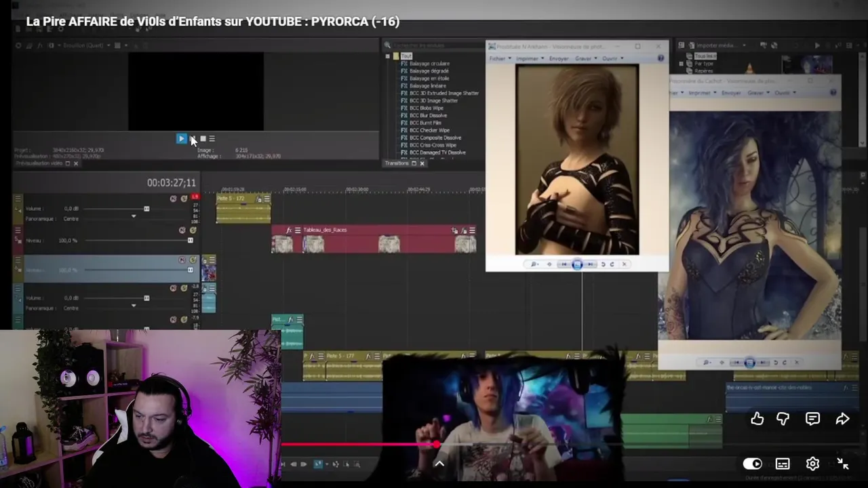Select Tous les médias tree item
868x488 pixels.
pyautogui.click(x=705, y=56)
